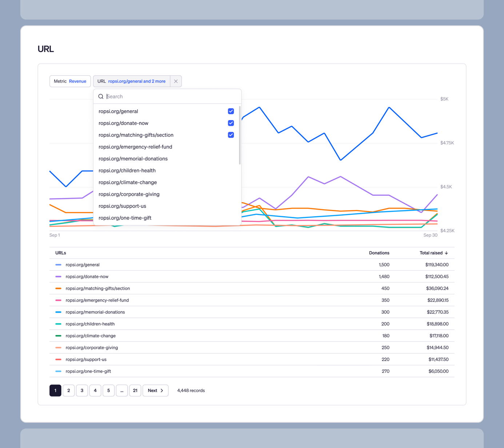Open the Metric Revenue dropdown filter
Viewport: 504px width, 448px height.
[70, 81]
